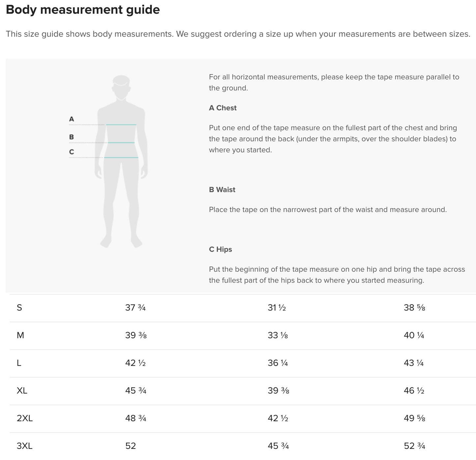Click the teal hips line on figure
This screenshot has height=460, width=476.
[121, 158]
